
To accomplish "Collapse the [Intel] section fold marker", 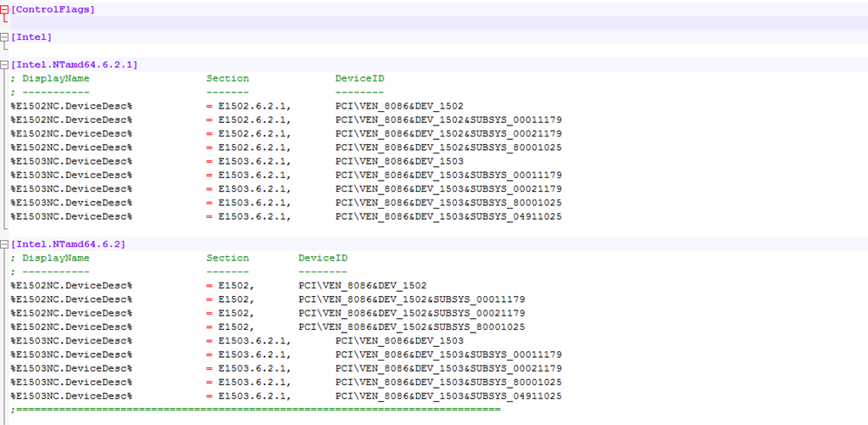I will [x=4, y=37].
